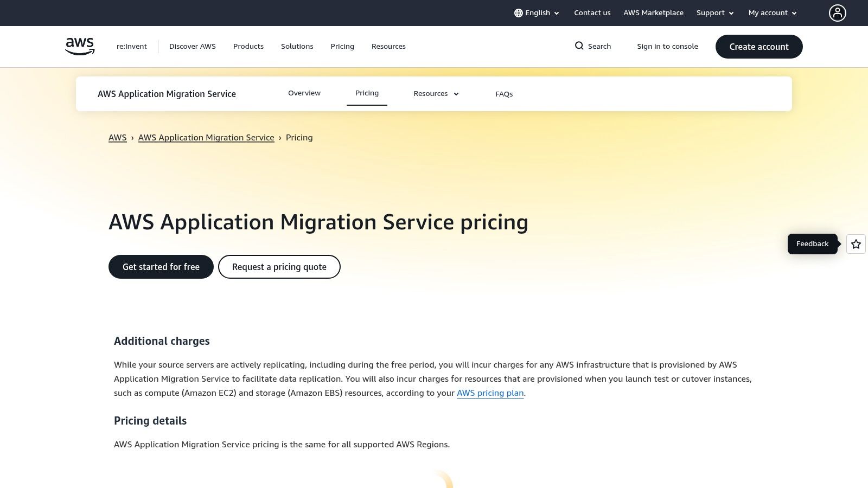Image resolution: width=868 pixels, height=488 pixels.
Task: Click the Feedback tab on the right edge
Action: 812,243
